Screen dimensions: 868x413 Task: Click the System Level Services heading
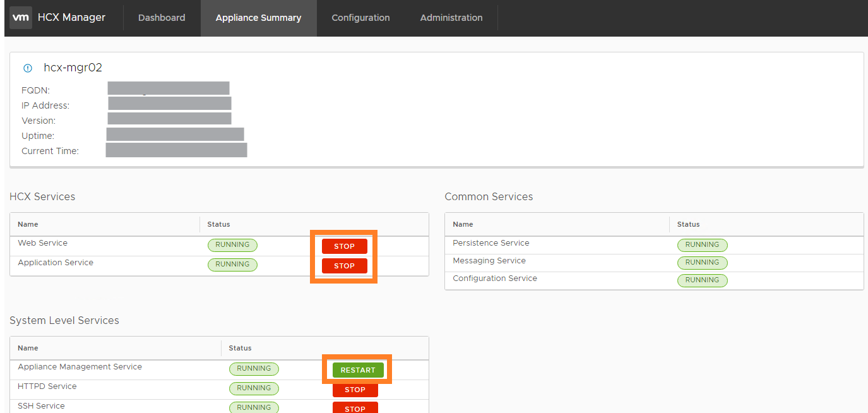tap(64, 321)
